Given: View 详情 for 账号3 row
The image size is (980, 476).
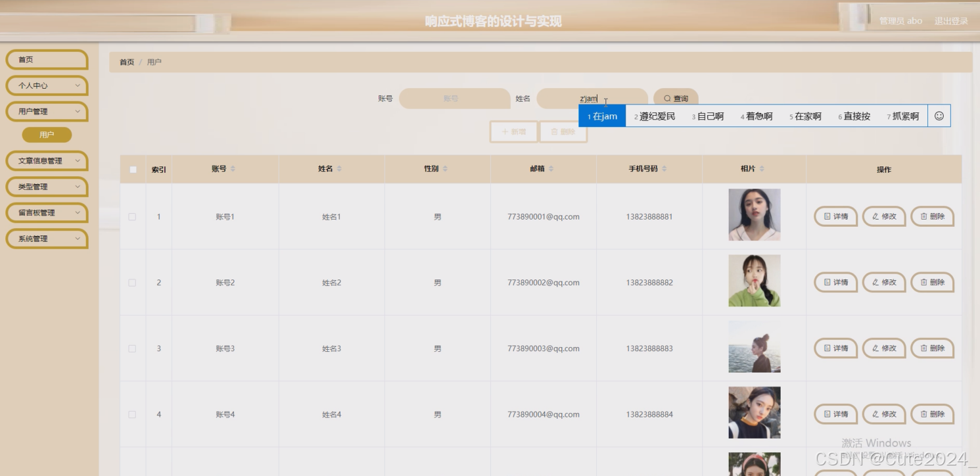Looking at the screenshot, I should tap(835, 348).
